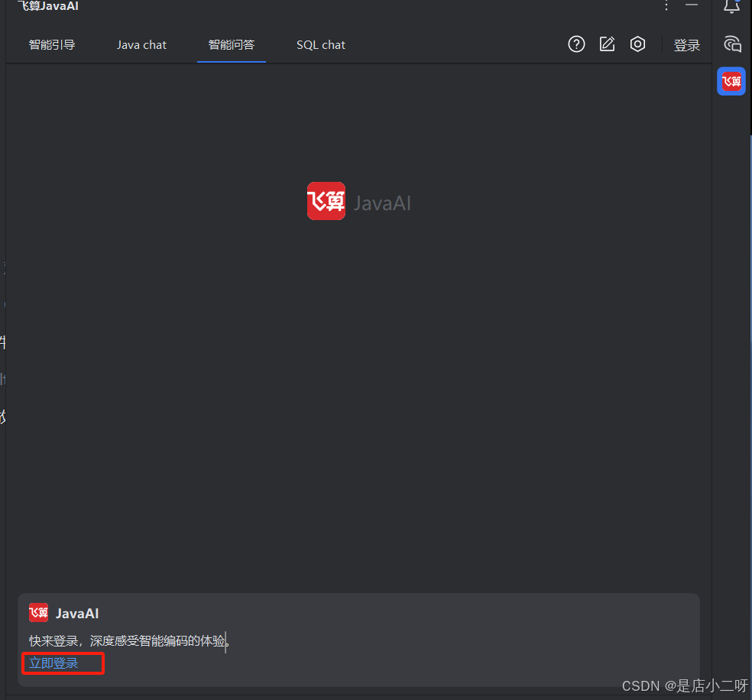The height and width of the screenshot is (700, 752).
Task: Click the 飞算JavaAI panel title
Action: pos(48,6)
